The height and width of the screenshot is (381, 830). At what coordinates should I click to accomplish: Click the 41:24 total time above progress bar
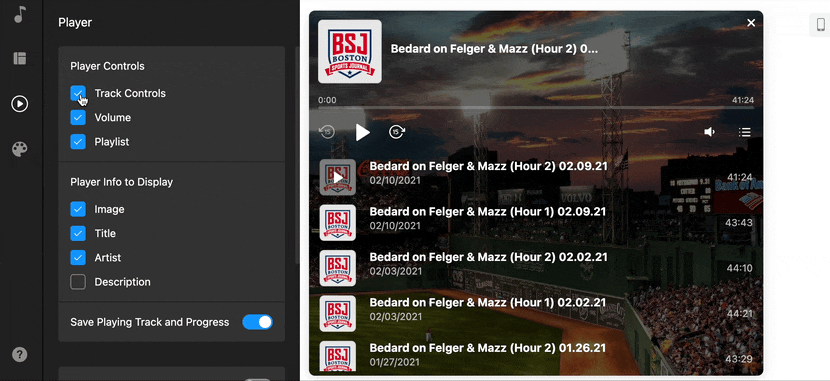click(x=743, y=100)
